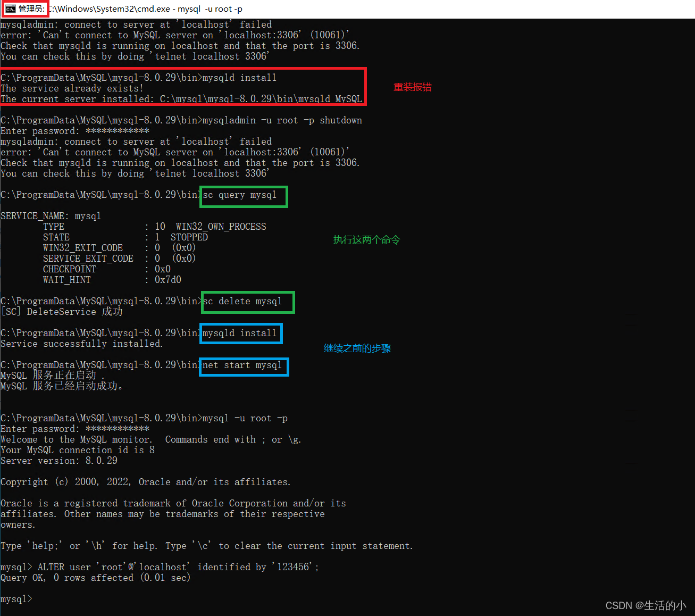
Task: Click the 'mysql -u root -p' login command
Action: (245, 418)
